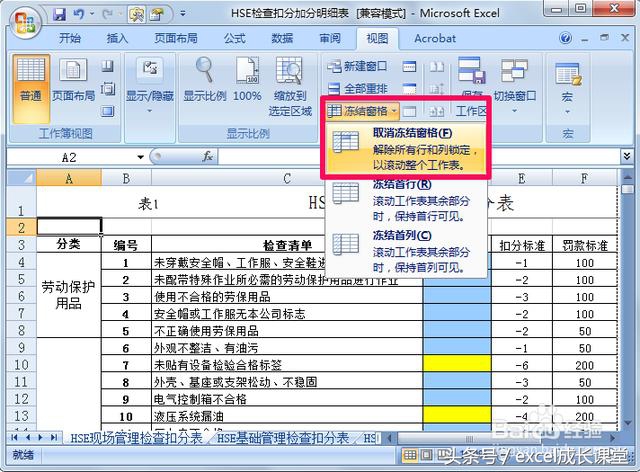Click the insert function fx icon

pos(208,157)
